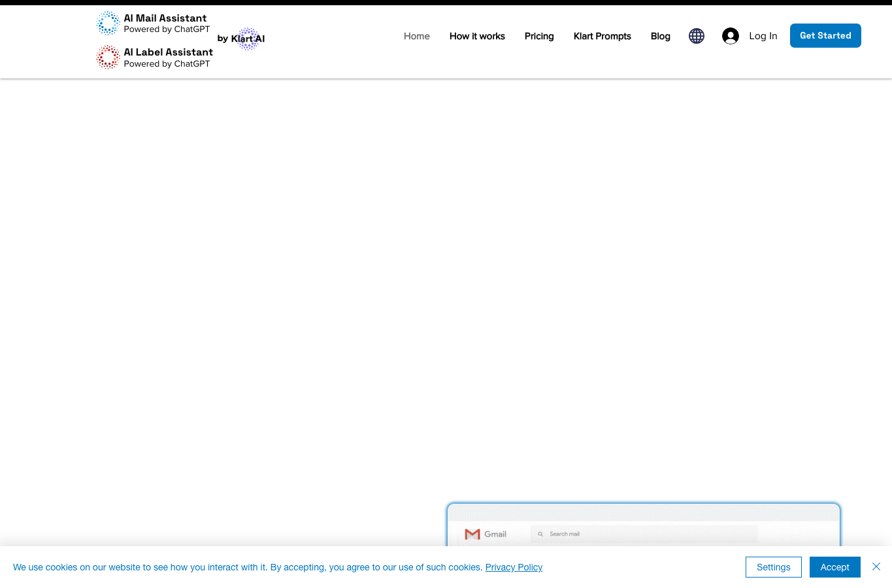
Task: Click the blue AI Mail Assistant logo icon
Action: (x=108, y=23)
